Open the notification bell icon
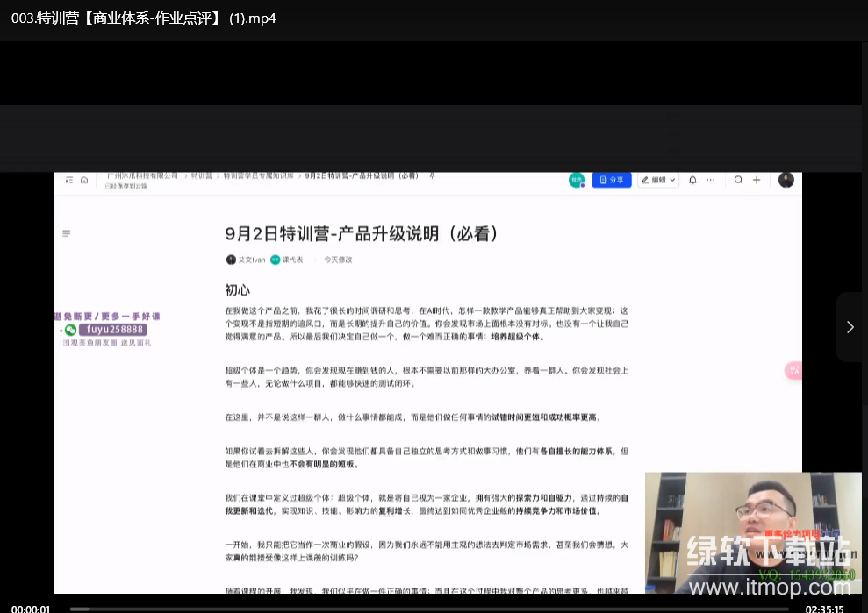 click(x=692, y=181)
